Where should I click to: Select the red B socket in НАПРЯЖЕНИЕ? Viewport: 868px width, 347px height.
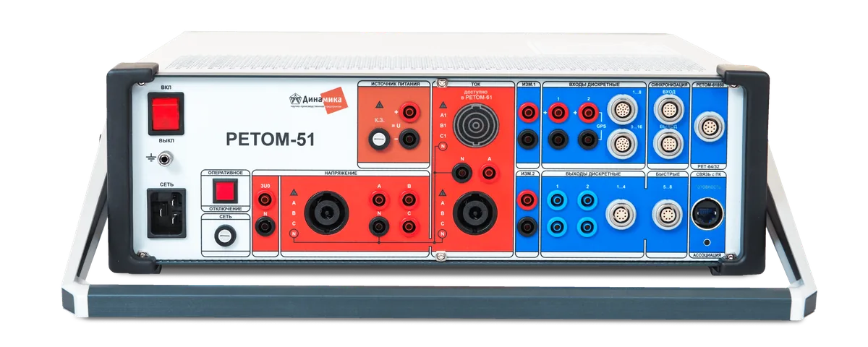coord(409,200)
